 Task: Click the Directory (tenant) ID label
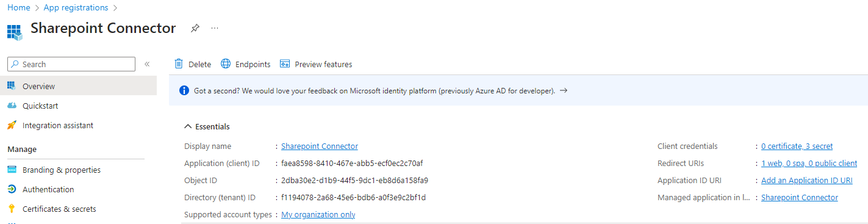[x=220, y=197]
